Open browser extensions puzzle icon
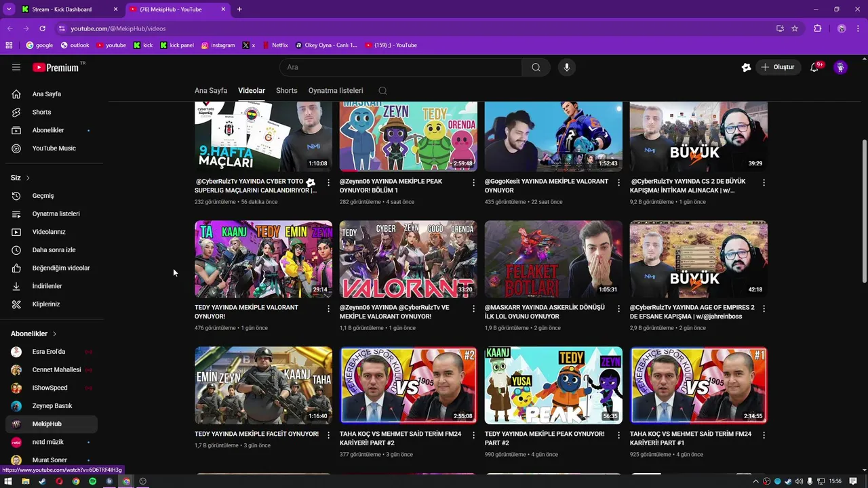This screenshot has height=488, width=868. click(817, 28)
